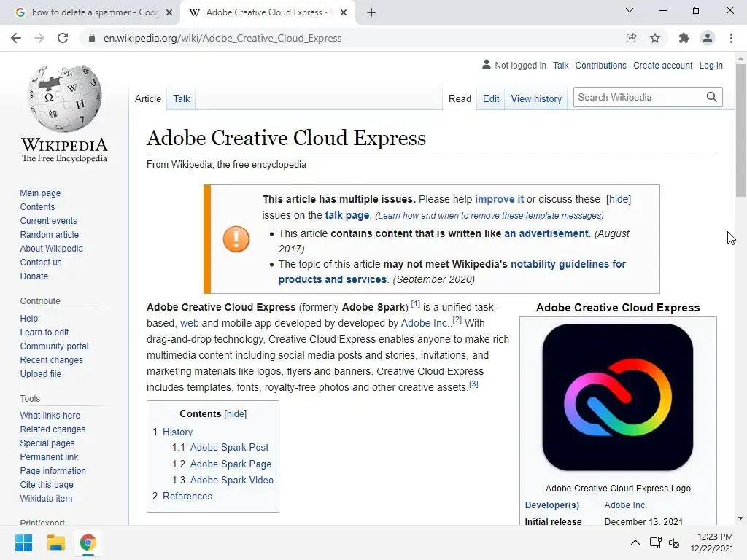This screenshot has height=560, width=747.
Task: Select the Read tab
Action: pyautogui.click(x=460, y=98)
